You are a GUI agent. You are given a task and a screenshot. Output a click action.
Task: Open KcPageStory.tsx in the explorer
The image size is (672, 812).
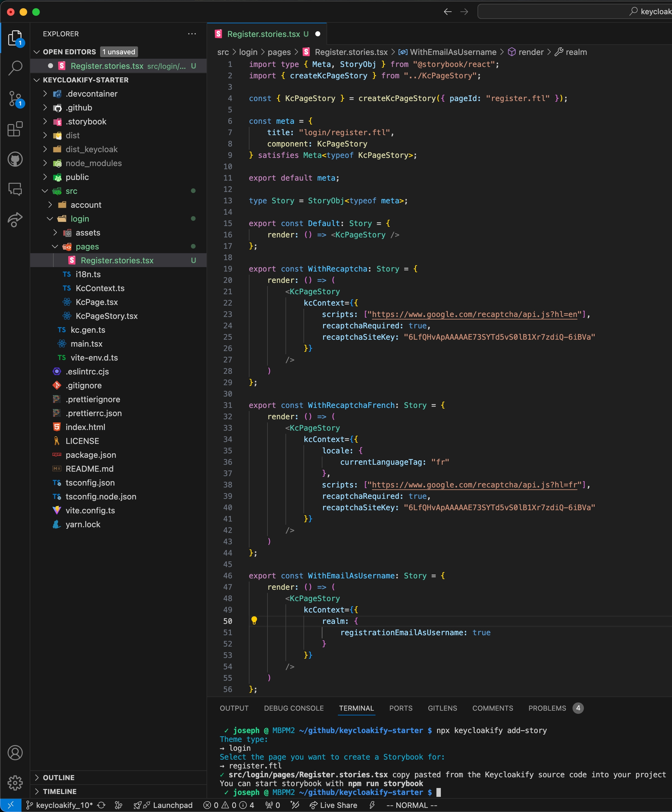[x=106, y=316]
